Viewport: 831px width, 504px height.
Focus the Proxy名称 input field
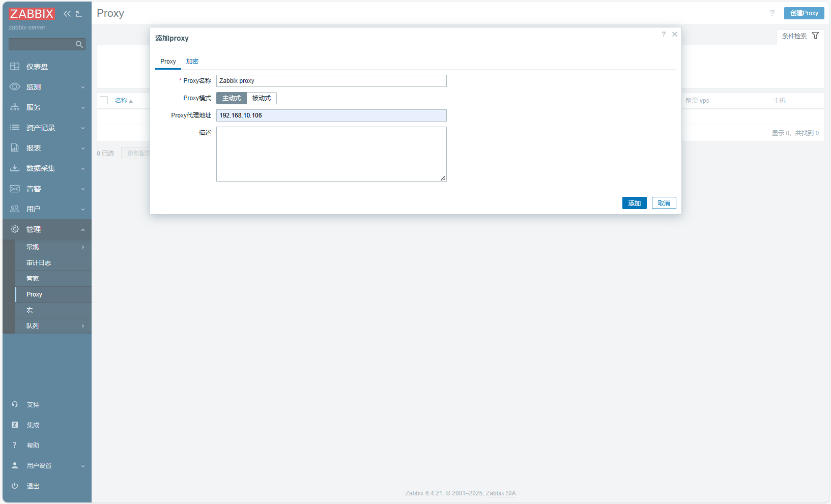click(331, 81)
